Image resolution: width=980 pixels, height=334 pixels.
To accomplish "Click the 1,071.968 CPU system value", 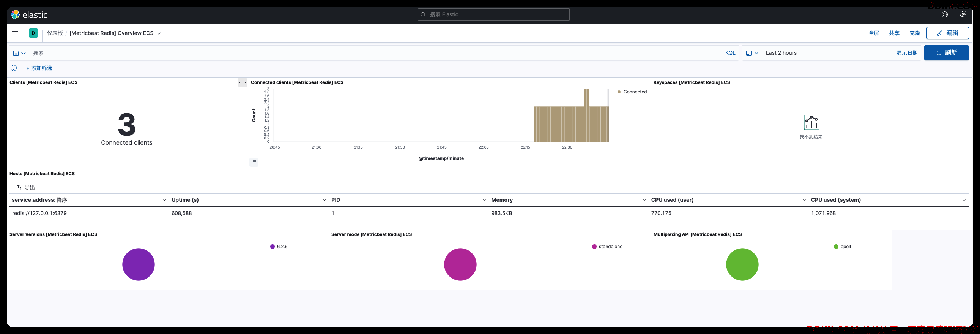I will tap(823, 213).
